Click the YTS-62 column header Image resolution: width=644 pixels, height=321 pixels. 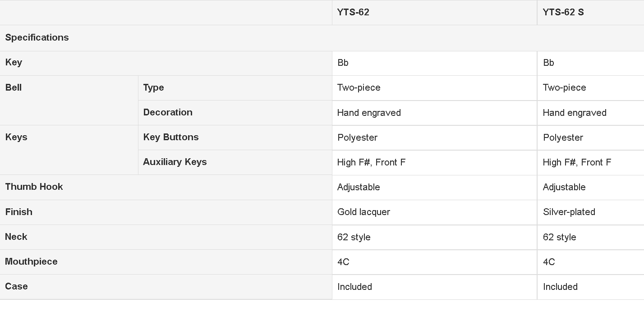click(353, 12)
